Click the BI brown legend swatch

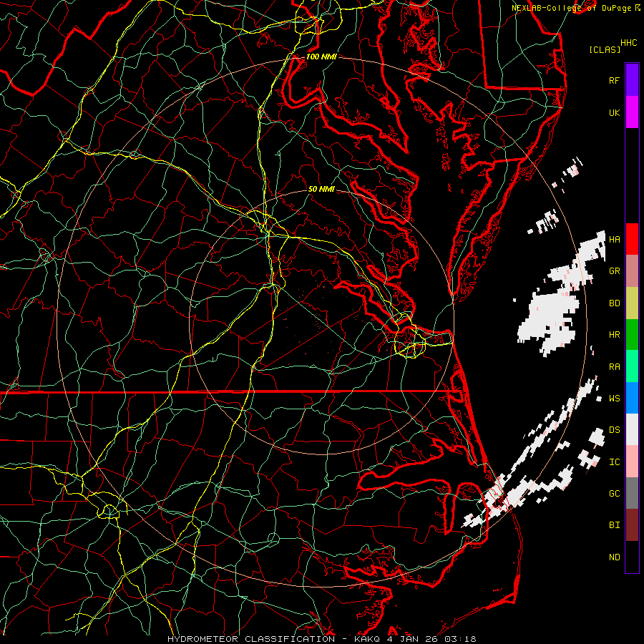click(632, 525)
